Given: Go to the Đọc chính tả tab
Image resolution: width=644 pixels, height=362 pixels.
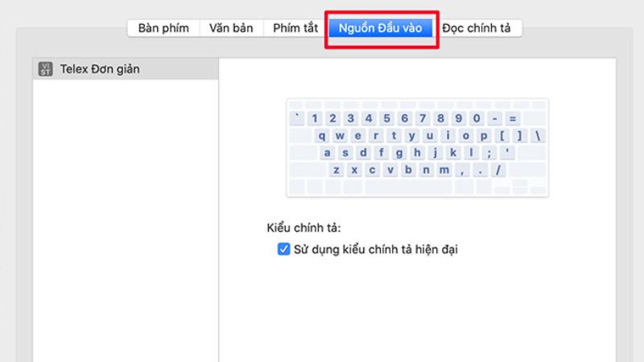Looking at the screenshot, I should tap(477, 28).
